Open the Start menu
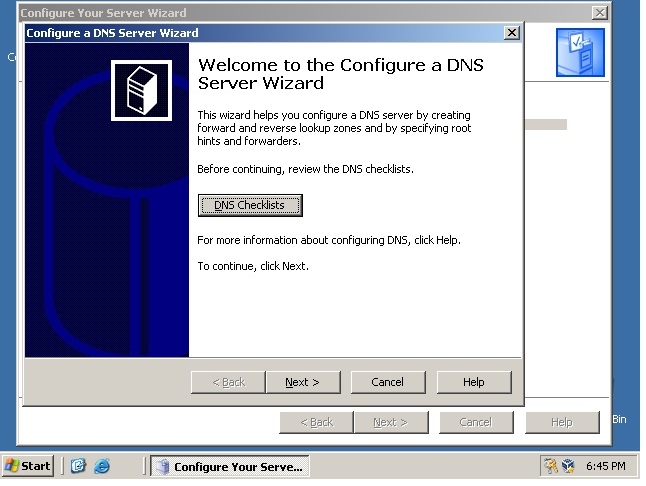 coord(28,466)
